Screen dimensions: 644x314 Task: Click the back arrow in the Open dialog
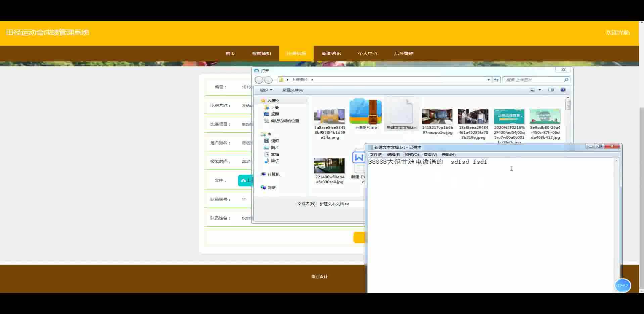pos(259,80)
